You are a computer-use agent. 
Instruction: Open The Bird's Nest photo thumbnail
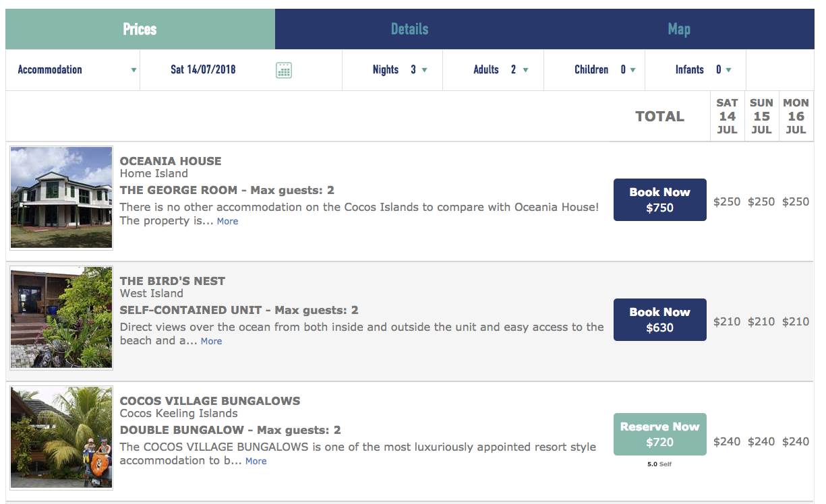[61, 317]
